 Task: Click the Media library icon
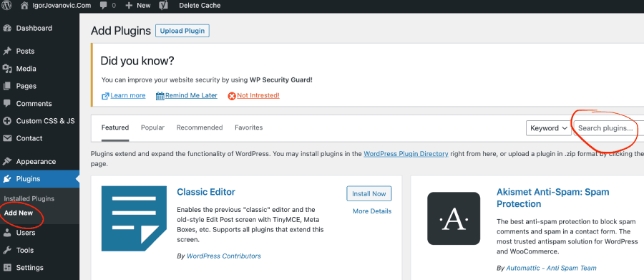click(7, 69)
